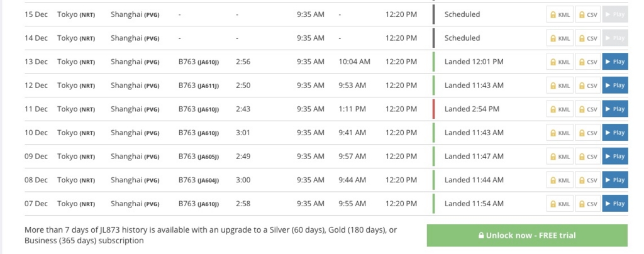Click CSV button for 14 Dec flight
The height and width of the screenshot is (254, 644).
click(x=587, y=38)
